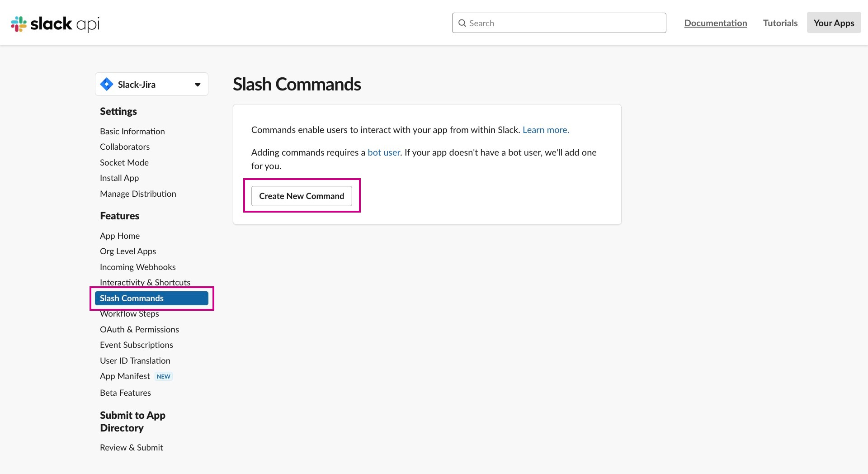868x474 pixels.
Task: Focus the Search input field
Action: pos(559,23)
